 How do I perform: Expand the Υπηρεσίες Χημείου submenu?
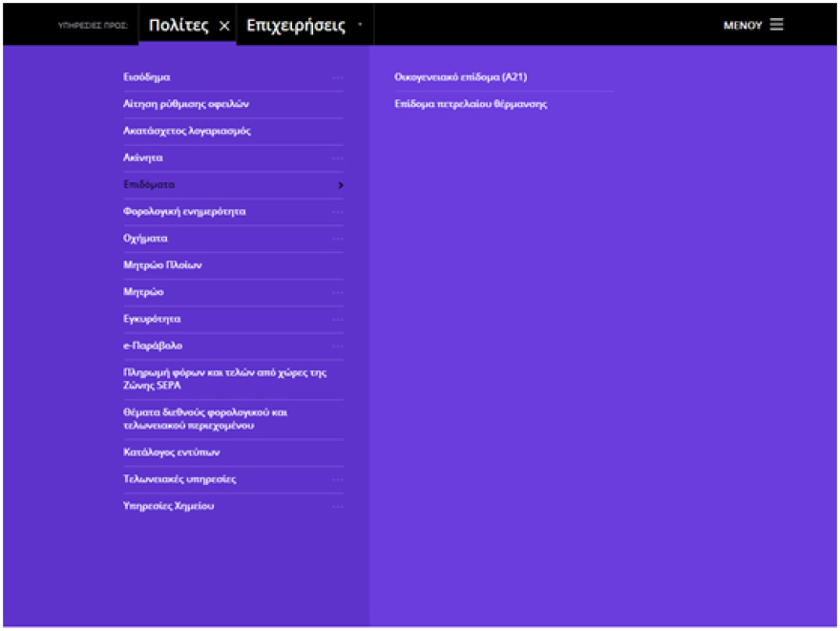click(337, 506)
